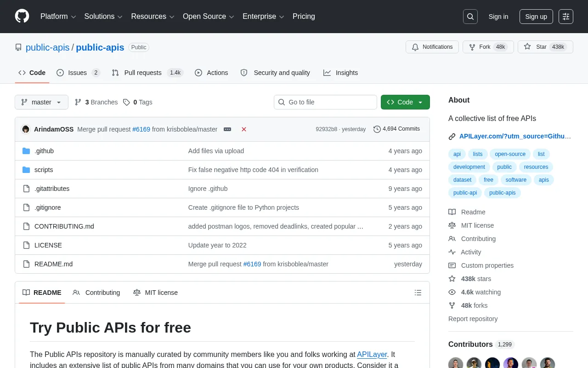Click the eye icon beside 4.6k watching
This screenshot has width=588, height=368.
(x=452, y=292)
